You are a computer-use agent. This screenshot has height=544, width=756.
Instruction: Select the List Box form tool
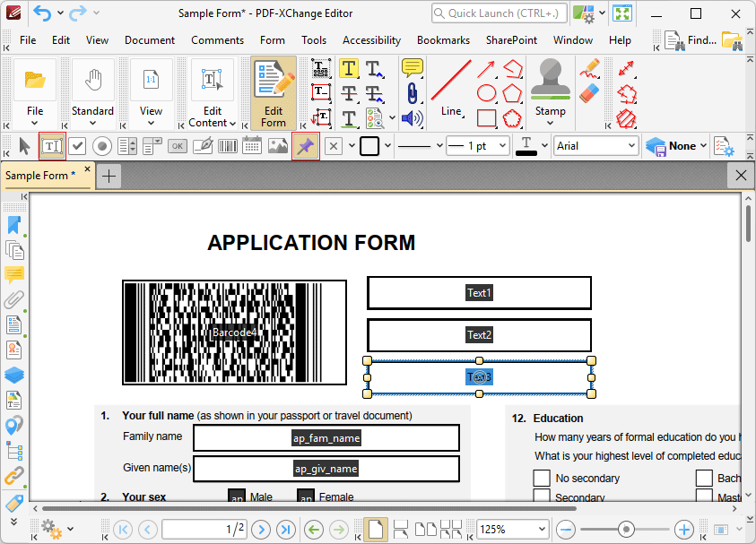pos(127,146)
